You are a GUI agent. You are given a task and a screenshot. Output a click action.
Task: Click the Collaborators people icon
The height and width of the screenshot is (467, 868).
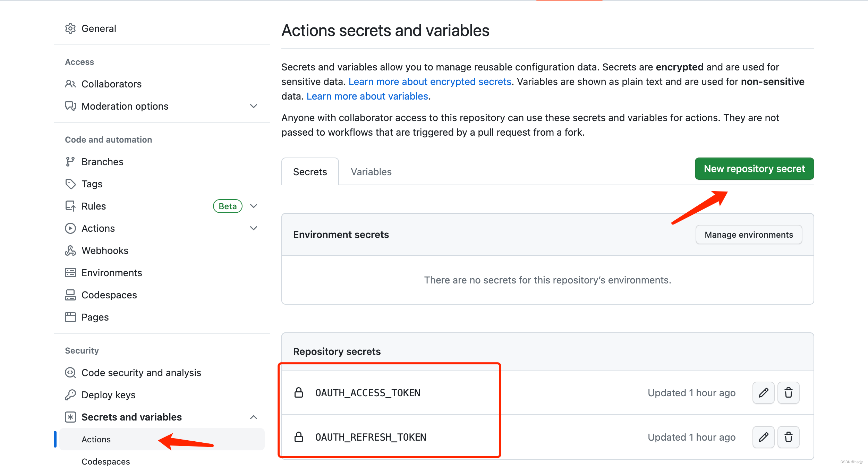[70, 84]
